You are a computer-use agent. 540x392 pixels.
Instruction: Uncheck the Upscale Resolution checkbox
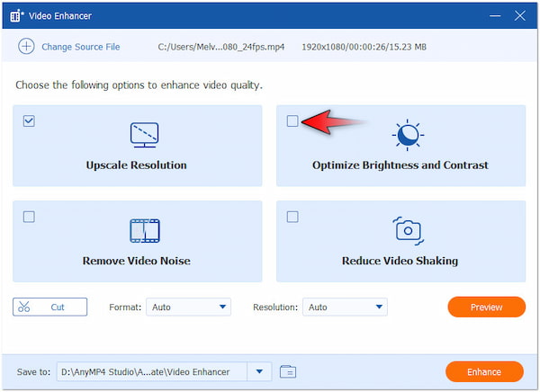(29, 120)
